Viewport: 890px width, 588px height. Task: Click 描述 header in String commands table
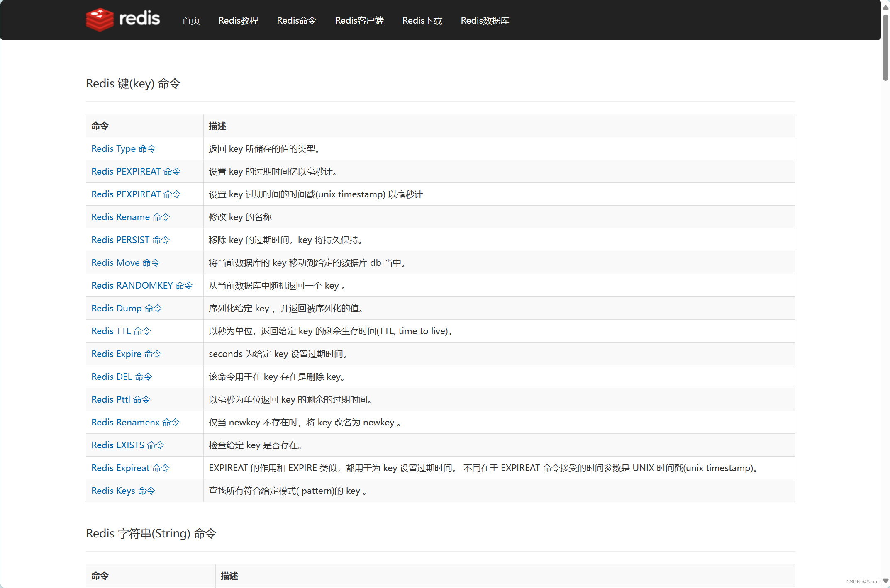pyautogui.click(x=229, y=576)
